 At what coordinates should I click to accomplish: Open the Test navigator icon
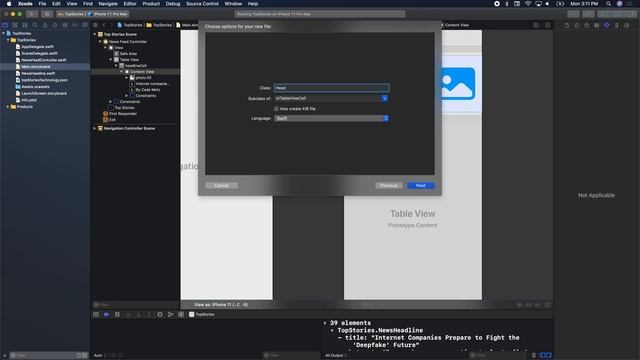tap(55, 25)
